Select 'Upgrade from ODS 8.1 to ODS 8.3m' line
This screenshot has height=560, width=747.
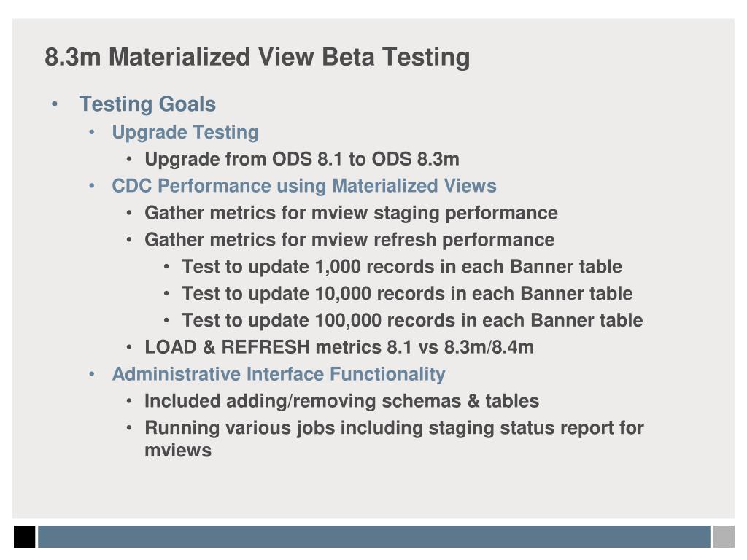click(302, 159)
